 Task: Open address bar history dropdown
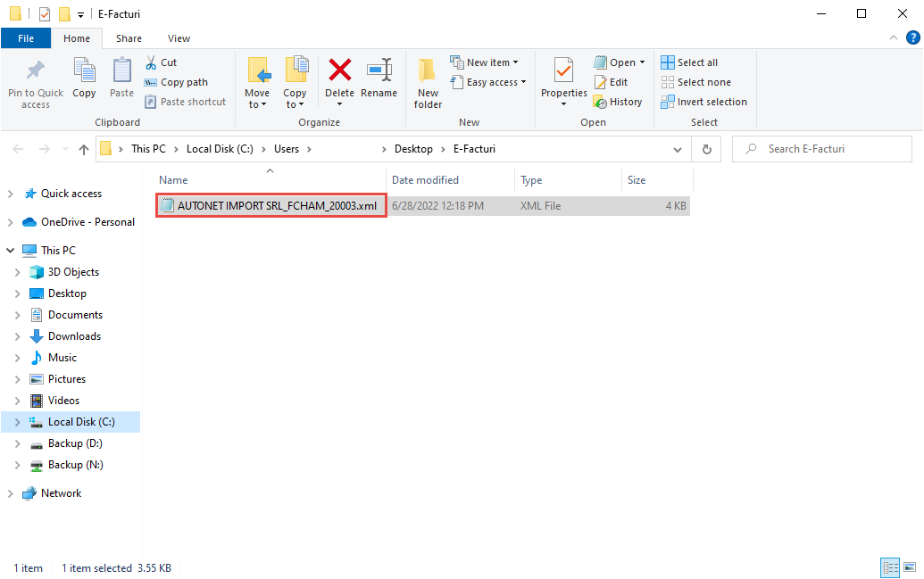pos(678,150)
